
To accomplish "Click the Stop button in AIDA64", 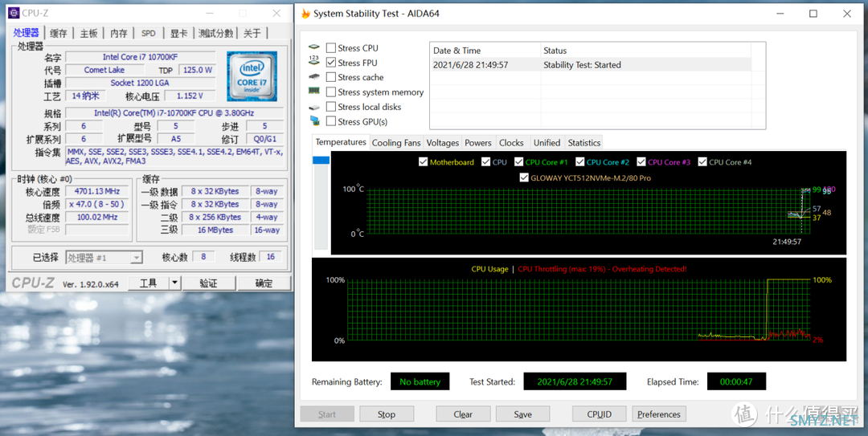I will point(387,414).
